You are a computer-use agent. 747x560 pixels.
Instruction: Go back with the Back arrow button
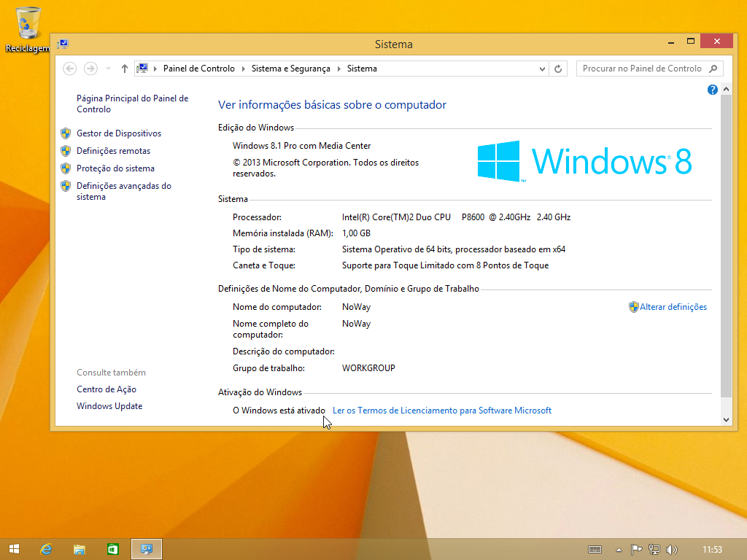click(x=69, y=69)
